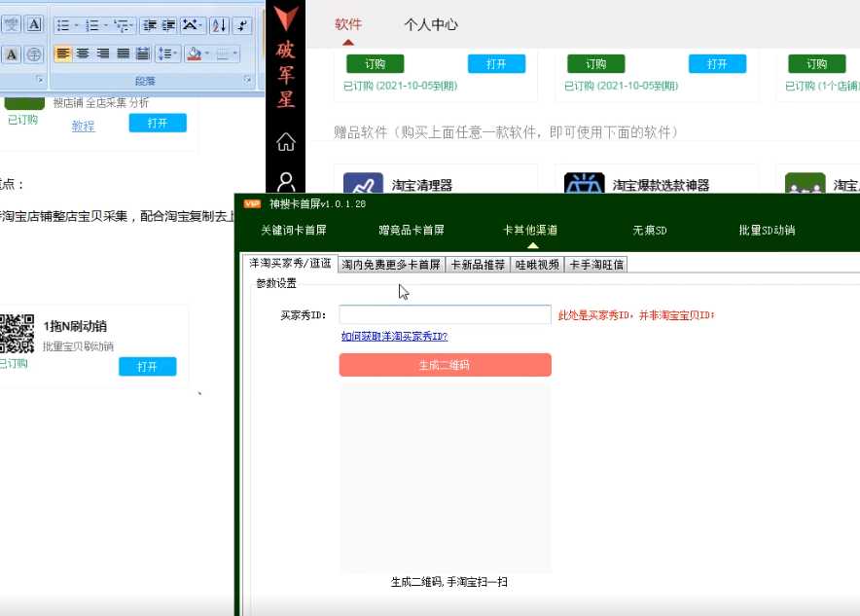860x616 pixels.
Task: Select Align Text Left in Word
Action: click(x=63, y=54)
